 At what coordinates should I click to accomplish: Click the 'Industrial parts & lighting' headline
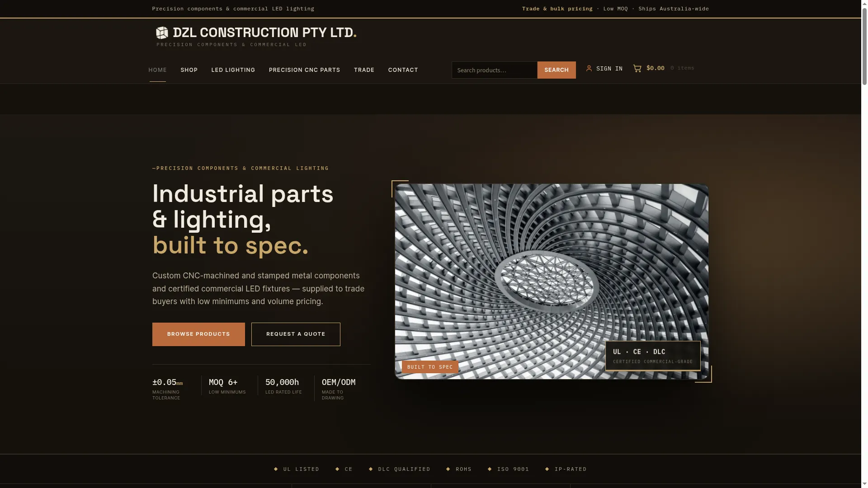tap(243, 207)
